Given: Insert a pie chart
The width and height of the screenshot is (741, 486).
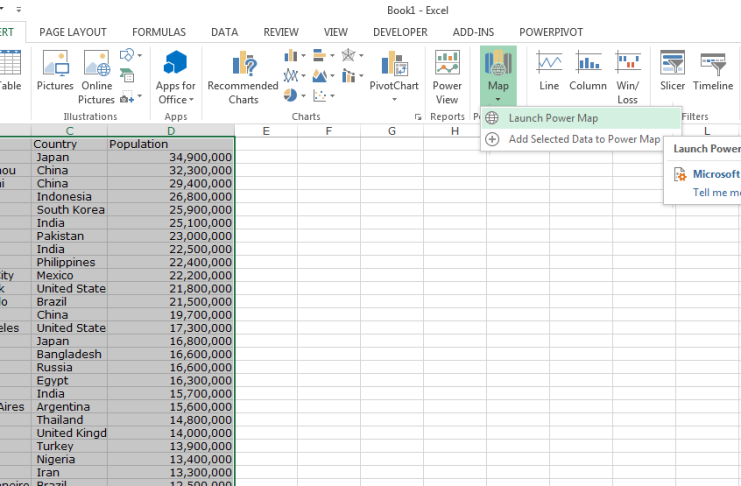Looking at the screenshot, I should point(294,96).
